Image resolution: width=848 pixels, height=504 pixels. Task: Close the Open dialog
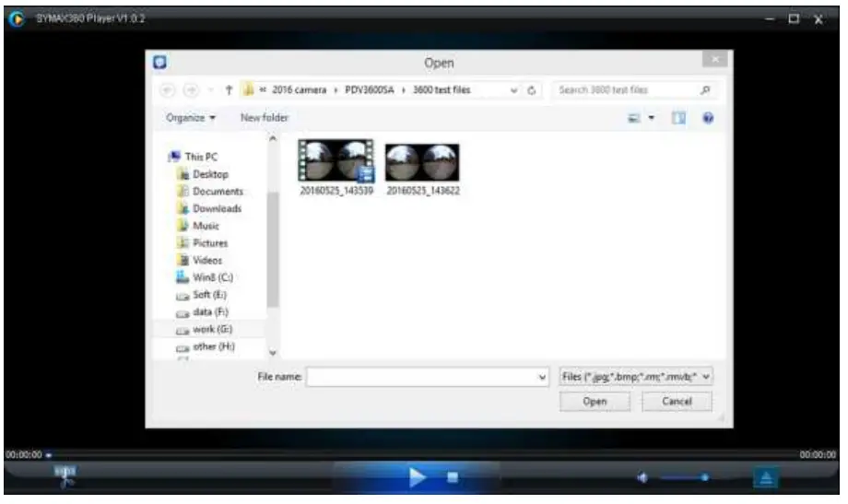[x=715, y=60]
